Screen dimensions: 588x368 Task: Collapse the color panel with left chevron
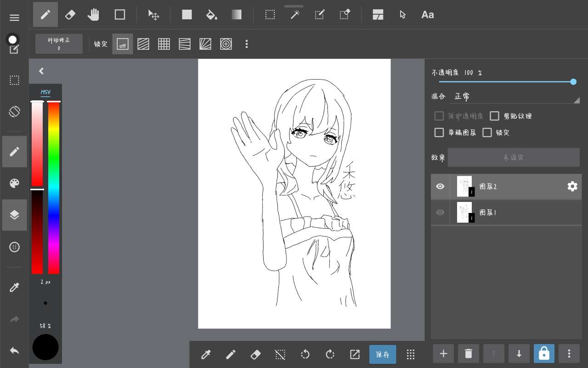(x=41, y=71)
